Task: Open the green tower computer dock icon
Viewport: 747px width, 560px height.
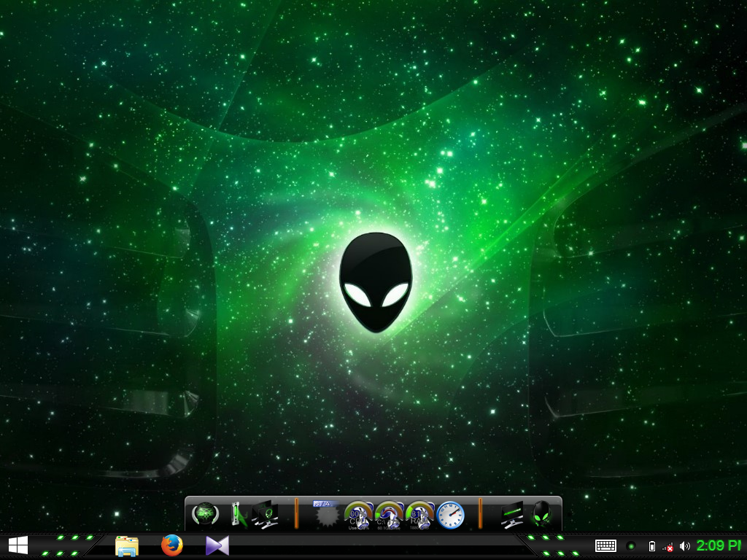Action: pos(239,515)
